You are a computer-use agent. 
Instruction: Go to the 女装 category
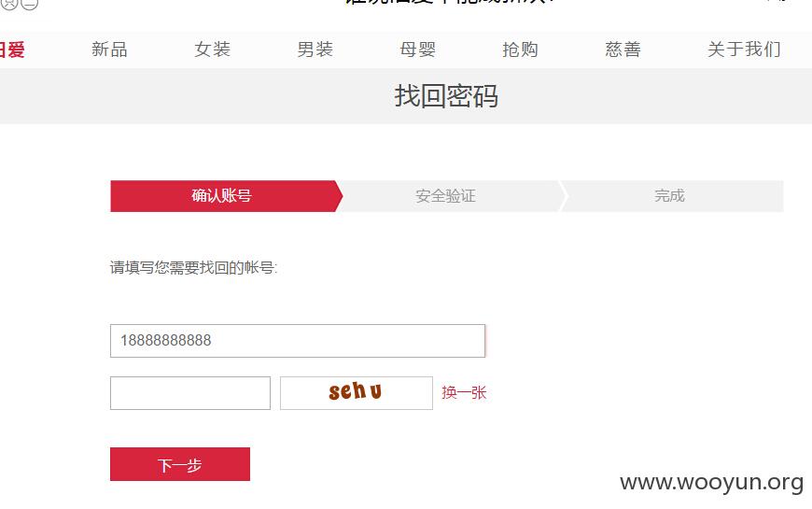[x=212, y=49]
